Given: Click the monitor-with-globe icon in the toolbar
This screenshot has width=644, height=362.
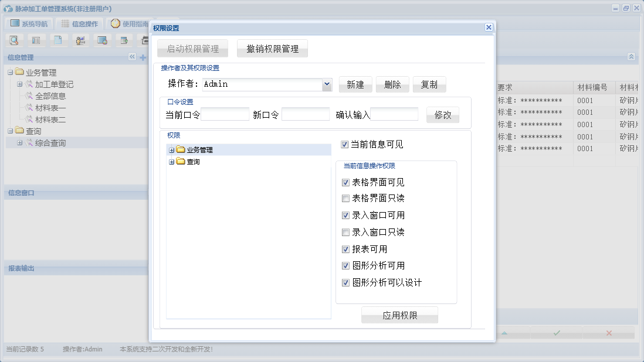Looking at the screenshot, I should point(102,40).
